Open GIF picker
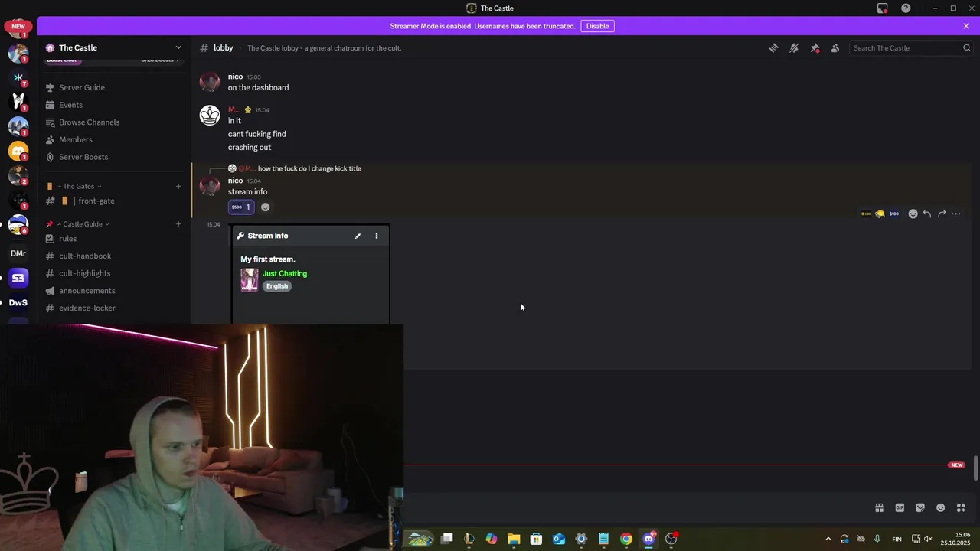This screenshot has height=551, width=980. click(x=900, y=507)
